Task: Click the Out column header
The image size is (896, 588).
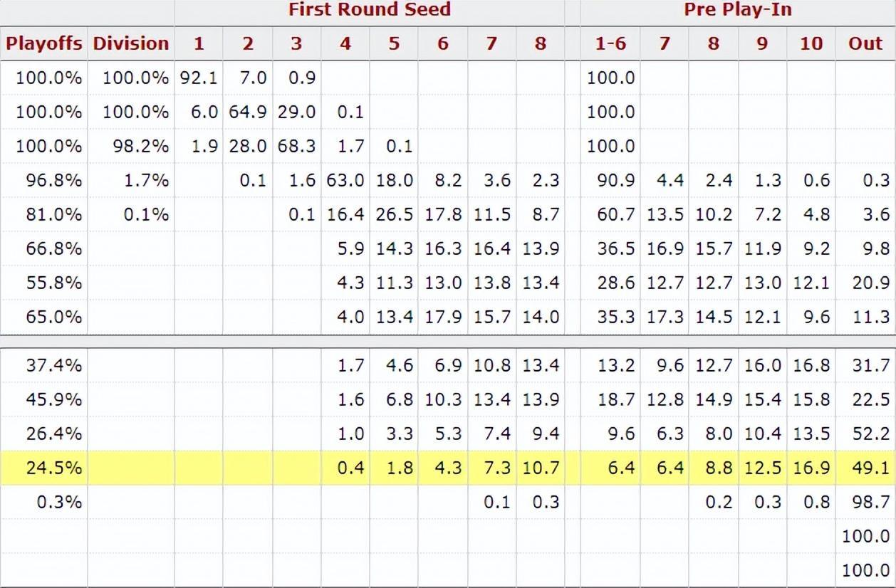Action: 865,43
